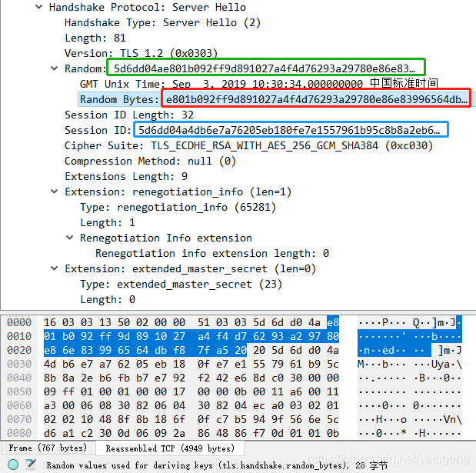
Task: Select Type: extended_master_secret (23) row
Action: [x=181, y=284]
